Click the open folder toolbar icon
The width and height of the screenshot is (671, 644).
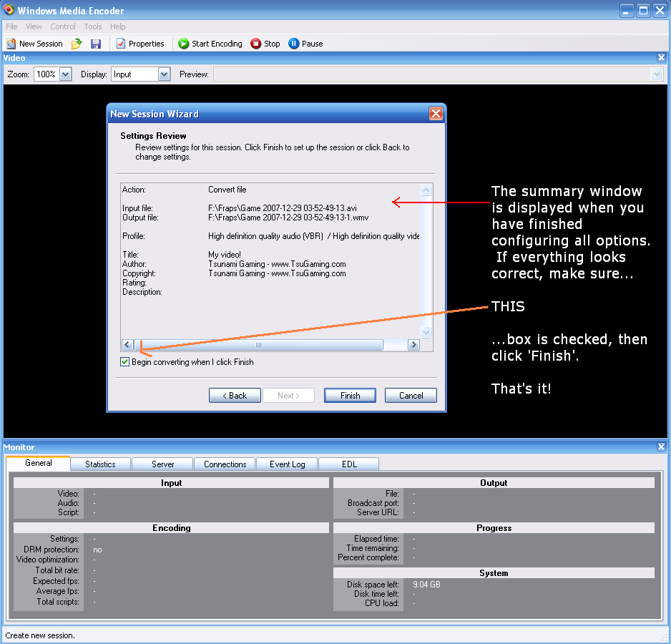[x=77, y=44]
